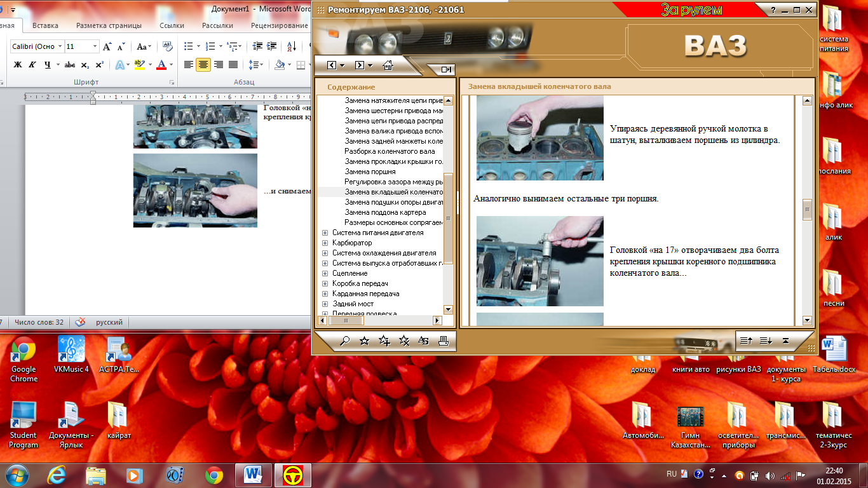This screenshot has width=868, height=488.
Task: Toggle right alignment in Word
Action: (x=219, y=65)
